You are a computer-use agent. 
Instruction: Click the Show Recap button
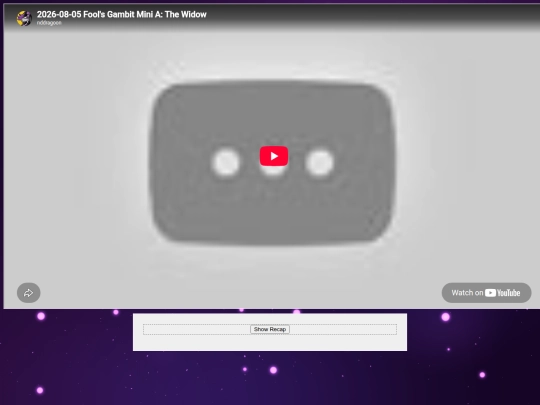coord(270,329)
